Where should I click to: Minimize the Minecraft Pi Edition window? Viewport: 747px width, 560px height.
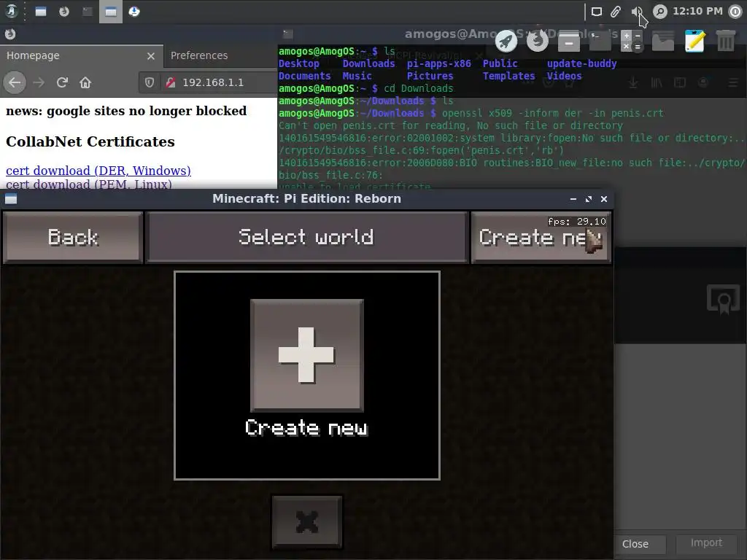[573, 199]
